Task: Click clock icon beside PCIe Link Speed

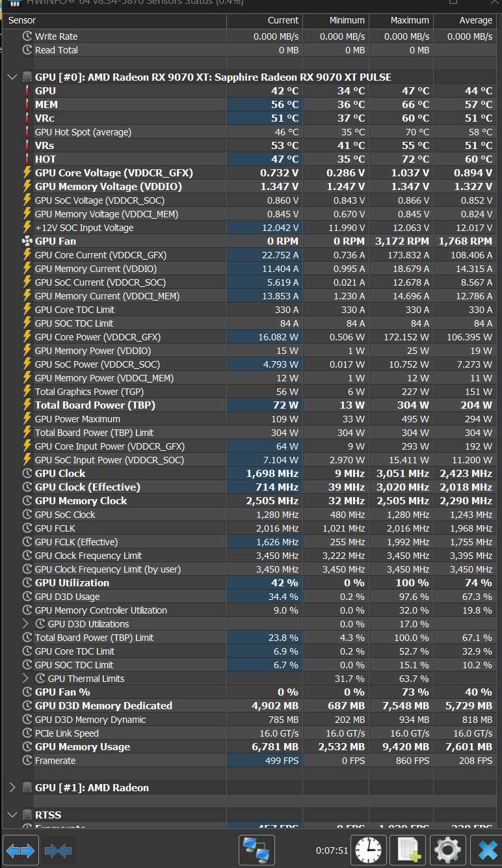Action: coord(27,733)
